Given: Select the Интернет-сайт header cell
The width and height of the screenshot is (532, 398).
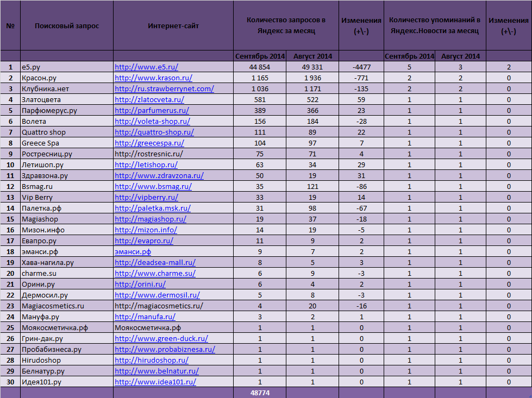Looking at the screenshot, I should click(x=173, y=26).
